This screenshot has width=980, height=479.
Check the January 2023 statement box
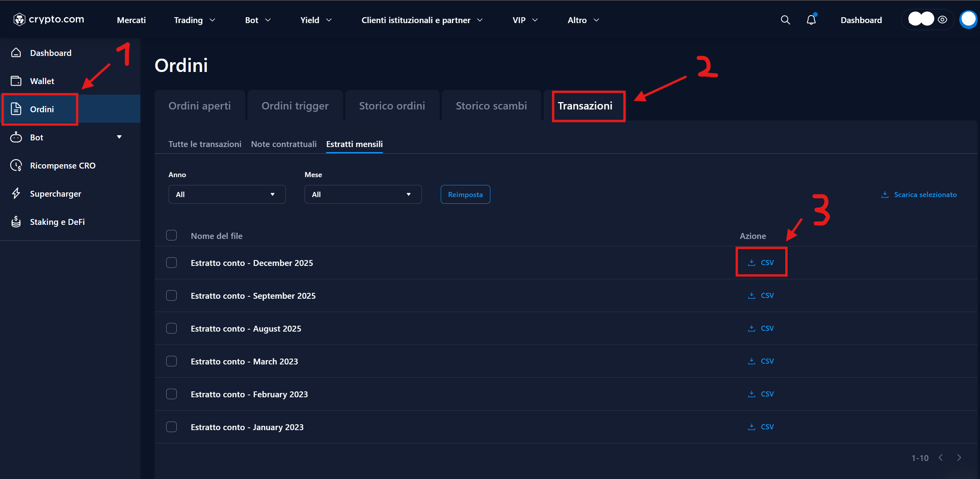pos(171,427)
